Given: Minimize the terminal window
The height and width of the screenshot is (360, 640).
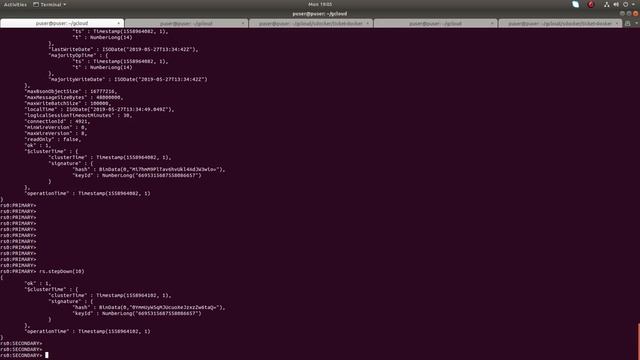Looking at the screenshot, I should click(x=622, y=13).
